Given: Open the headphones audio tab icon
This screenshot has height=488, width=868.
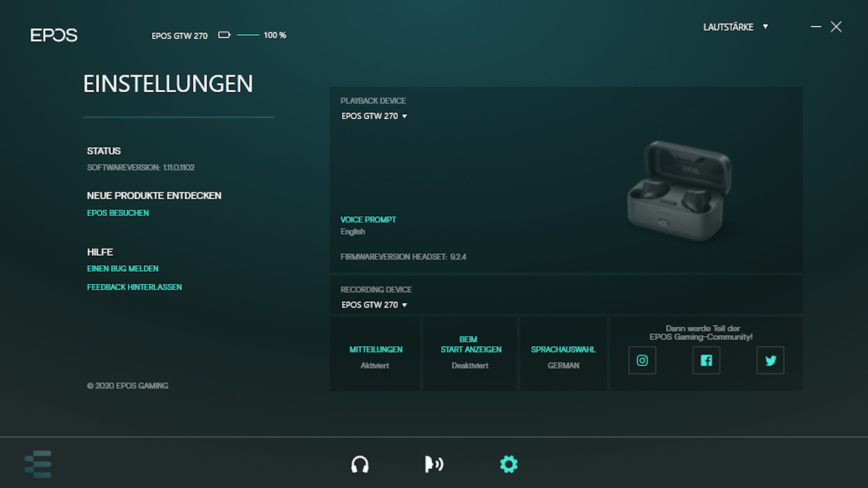Looking at the screenshot, I should [360, 464].
